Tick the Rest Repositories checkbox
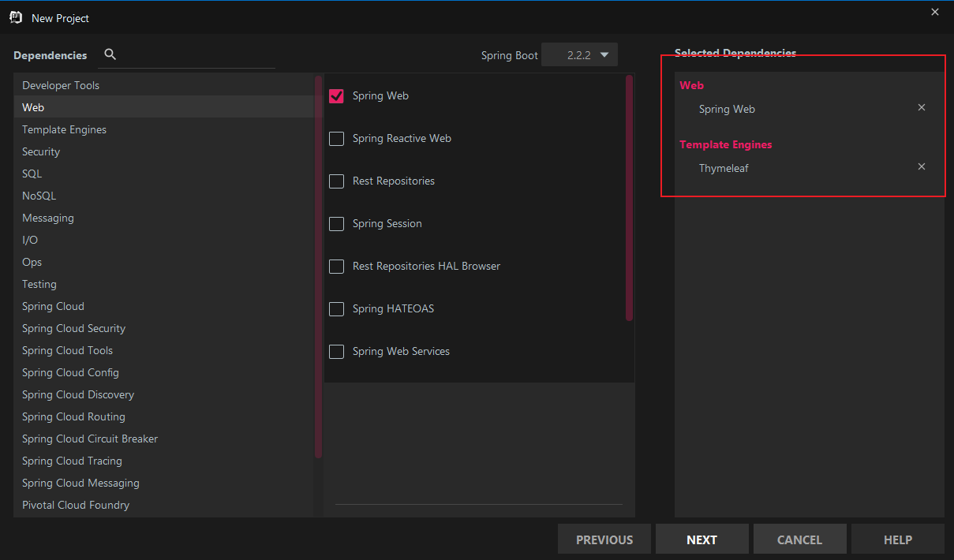Image resolution: width=954 pixels, height=560 pixels. coord(337,181)
